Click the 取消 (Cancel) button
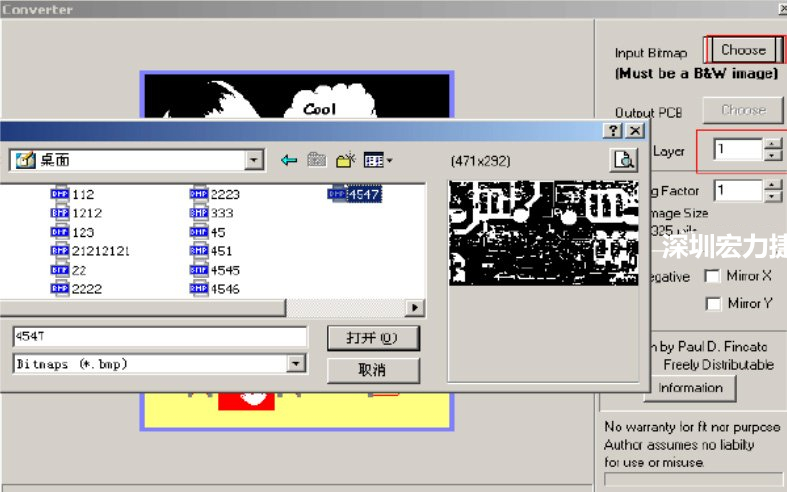787x492 pixels. click(x=372, y=370)
